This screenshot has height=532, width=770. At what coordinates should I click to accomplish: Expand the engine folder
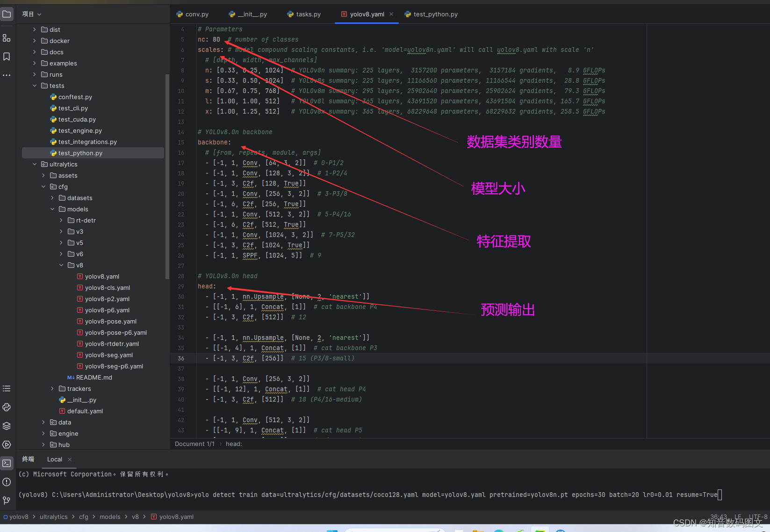pos(43,433)
